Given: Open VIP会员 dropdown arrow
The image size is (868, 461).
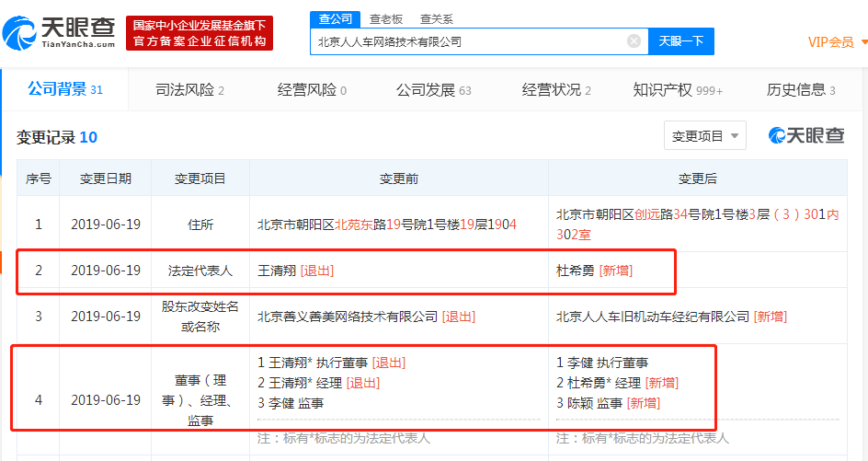Looking at the screenshot, I should coord(863,42).
